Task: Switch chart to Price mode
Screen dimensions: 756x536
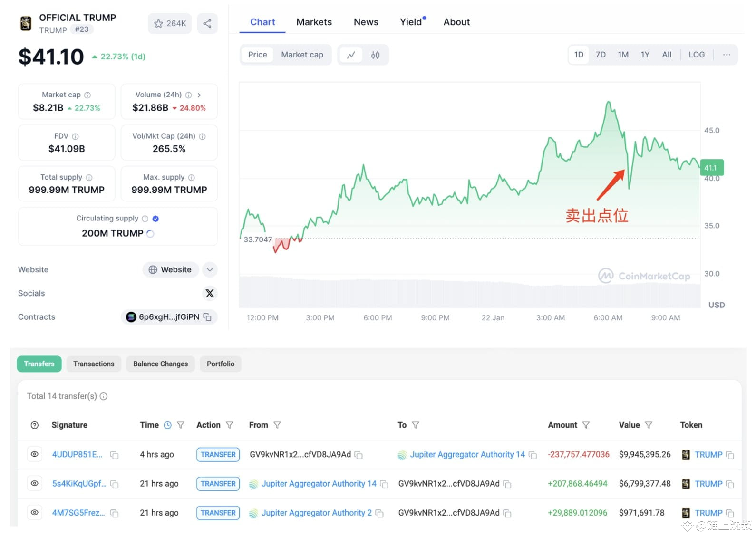Action: point(257,55)
